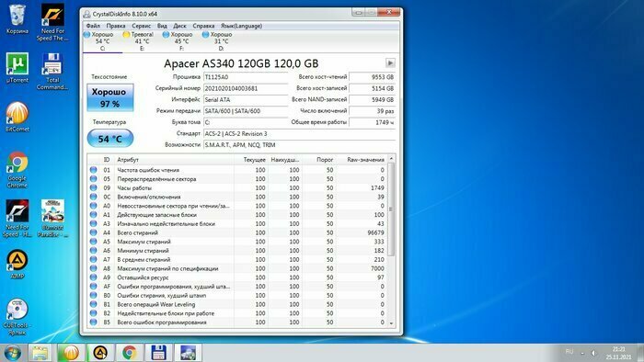Open CUETools desktop shortcut

coord(17,316)
